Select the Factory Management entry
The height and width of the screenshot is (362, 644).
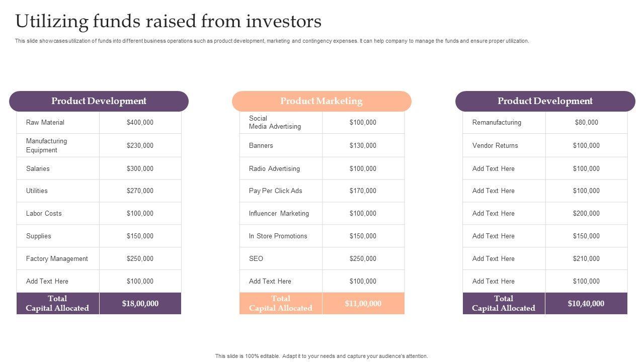[x=57, y=258]
